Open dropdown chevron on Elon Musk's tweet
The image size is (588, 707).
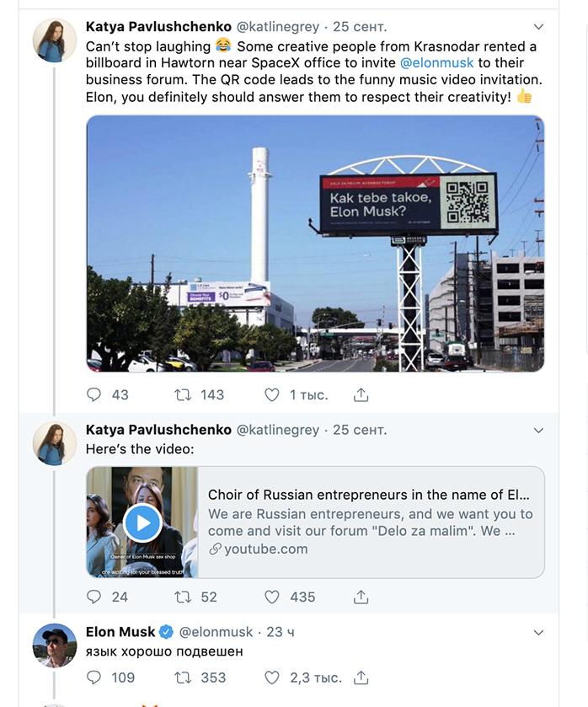[539, 632]
